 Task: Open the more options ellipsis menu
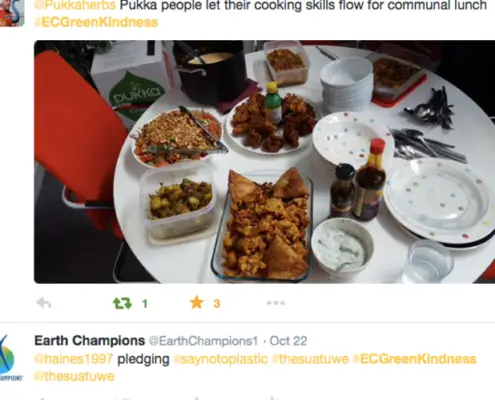(x=276, y=303)
